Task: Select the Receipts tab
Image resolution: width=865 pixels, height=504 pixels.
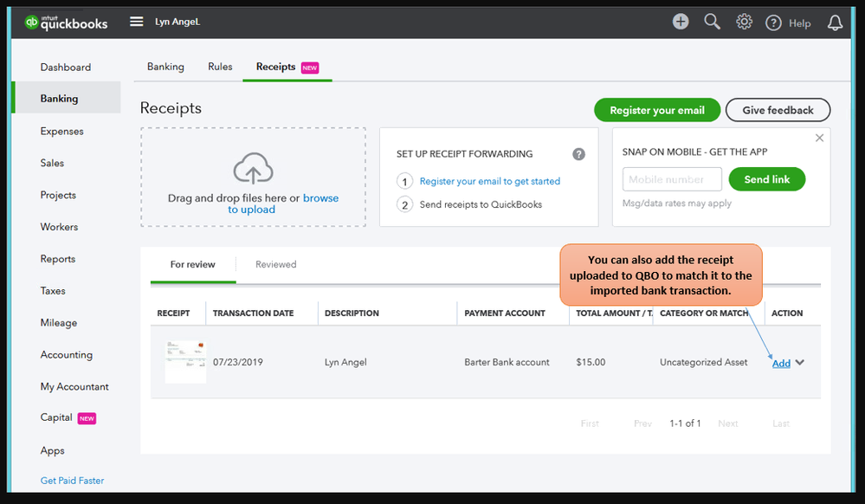Action: (x=287, y=67)
